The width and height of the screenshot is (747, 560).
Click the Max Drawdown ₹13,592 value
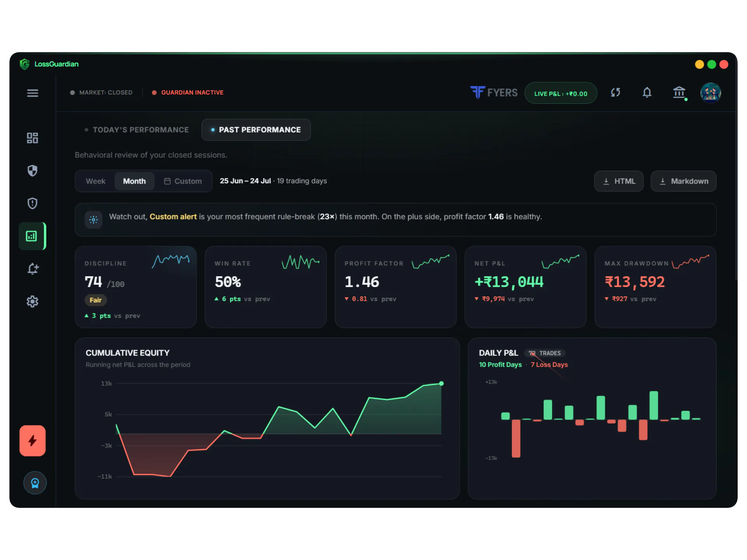coord(635,282)
